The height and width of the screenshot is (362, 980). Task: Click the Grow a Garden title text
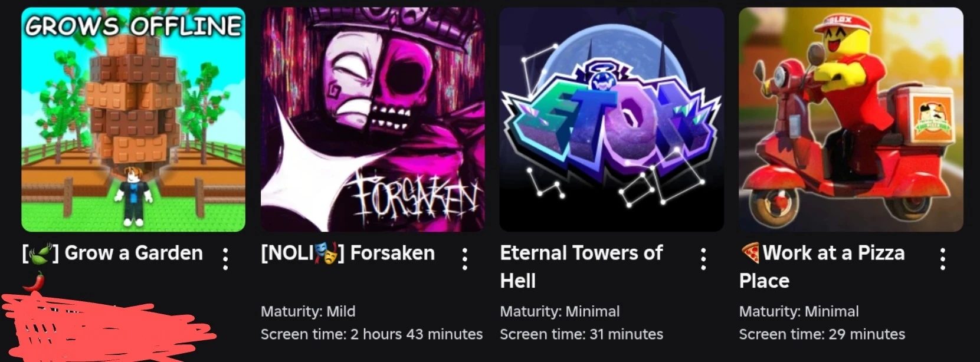(x=133, y=253)
